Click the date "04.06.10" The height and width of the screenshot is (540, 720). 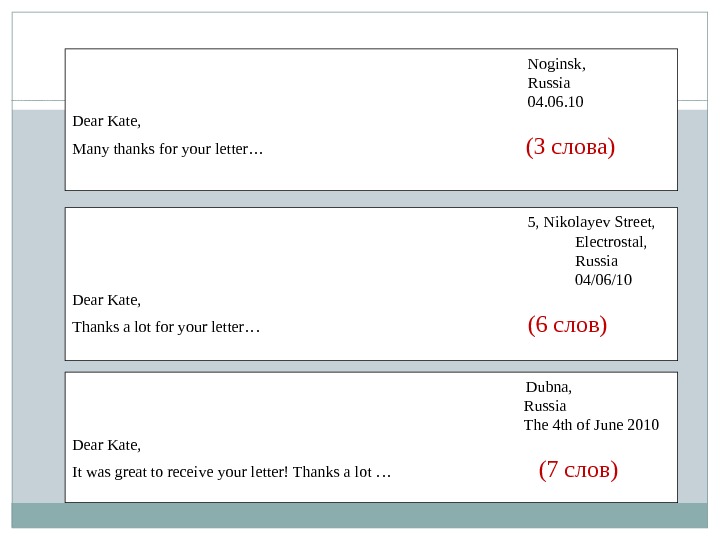coord(555,102)
